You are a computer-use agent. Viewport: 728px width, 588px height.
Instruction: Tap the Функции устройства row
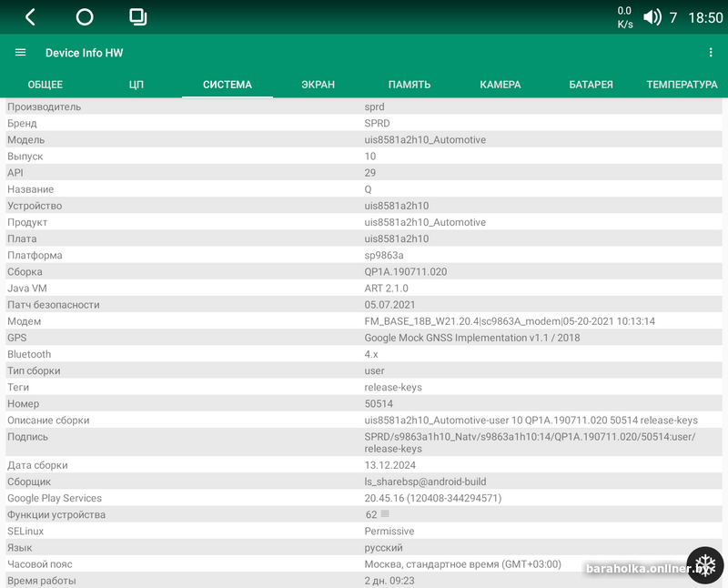tap(182, 515)
